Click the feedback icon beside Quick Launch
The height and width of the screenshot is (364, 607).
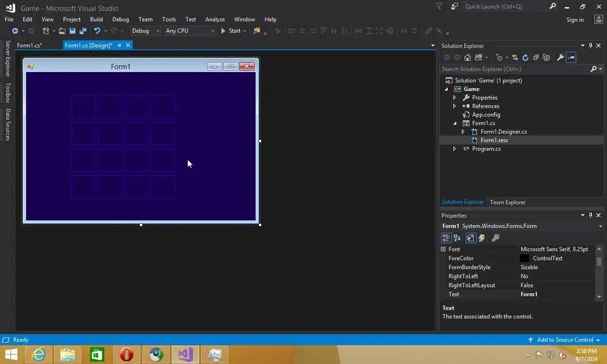[x=455, y=7]
